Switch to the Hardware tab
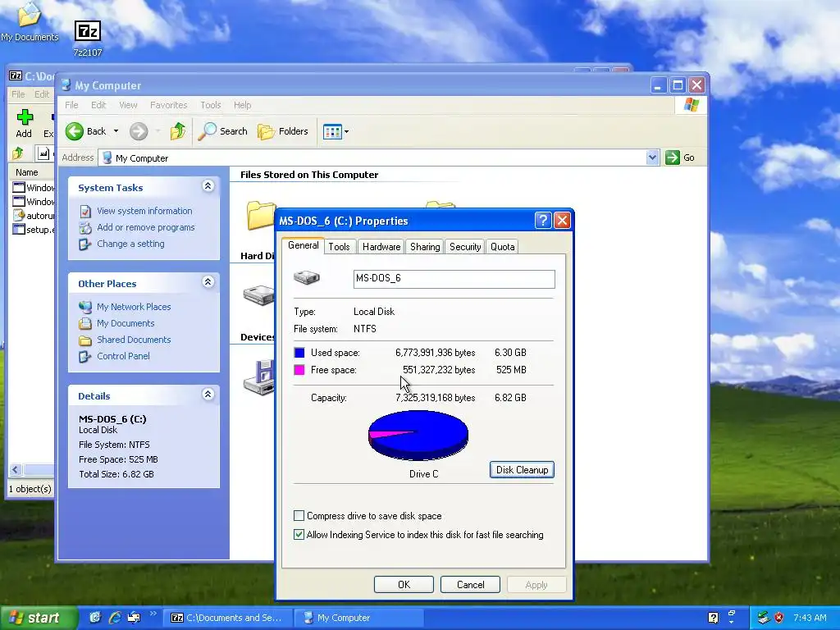Image resolution: width=840 pixels, height=630 pixels. (x=381, y=246)
